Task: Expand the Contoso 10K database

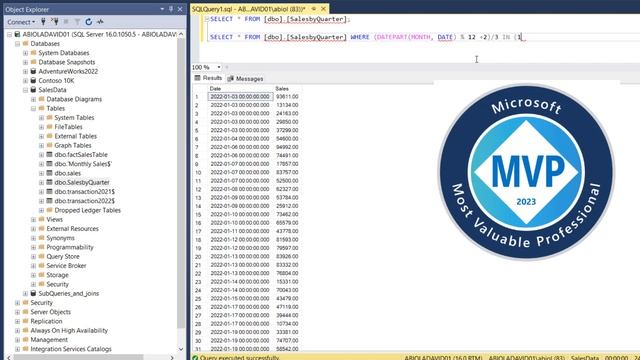Action: click(x=25, y=81)
